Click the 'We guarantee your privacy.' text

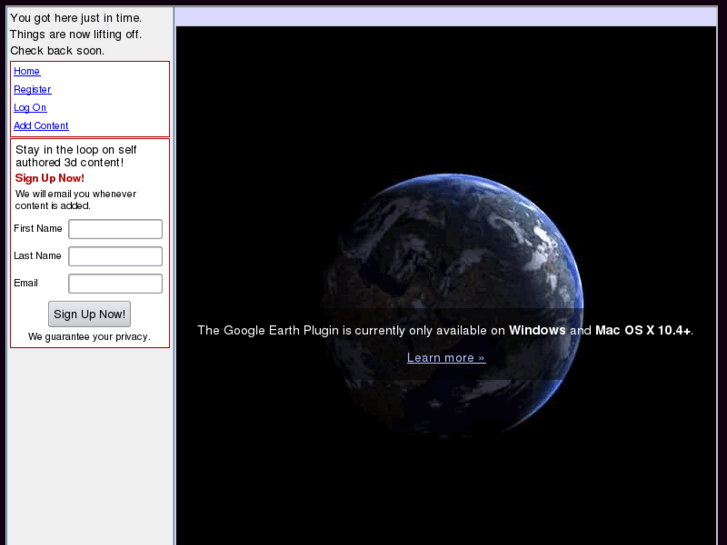89,337
